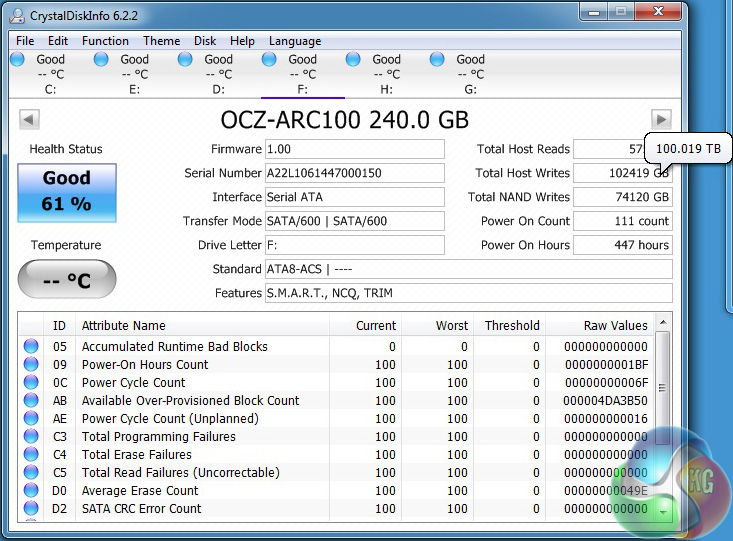Viewport: 733px width, 541px height.
Task: Click the Good 61 % health status box
Action: click(x=67, y=191)
